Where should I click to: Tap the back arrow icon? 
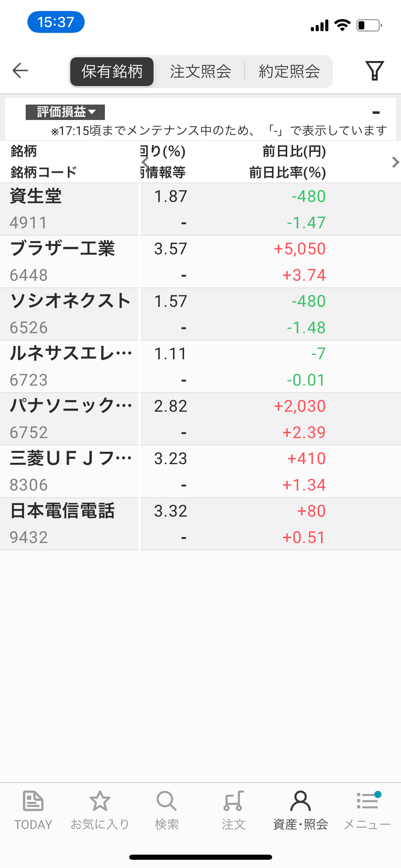pos(20,71)
